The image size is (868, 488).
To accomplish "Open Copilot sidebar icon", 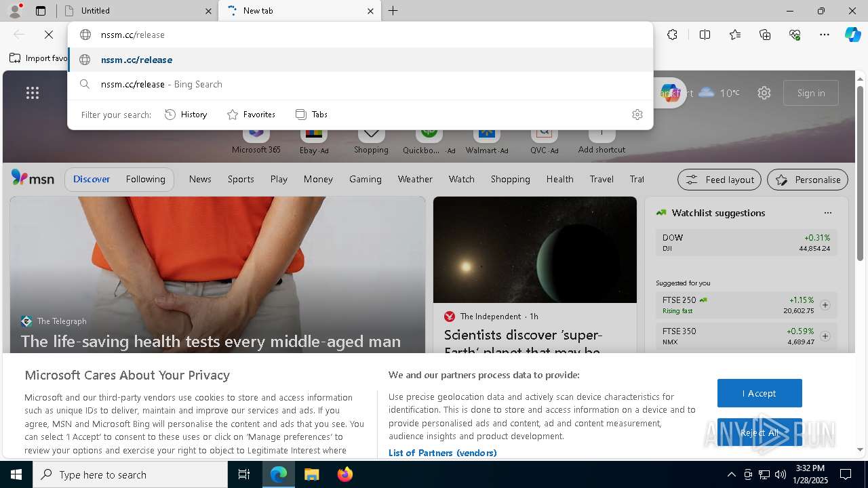I will [x=852, y=35].
